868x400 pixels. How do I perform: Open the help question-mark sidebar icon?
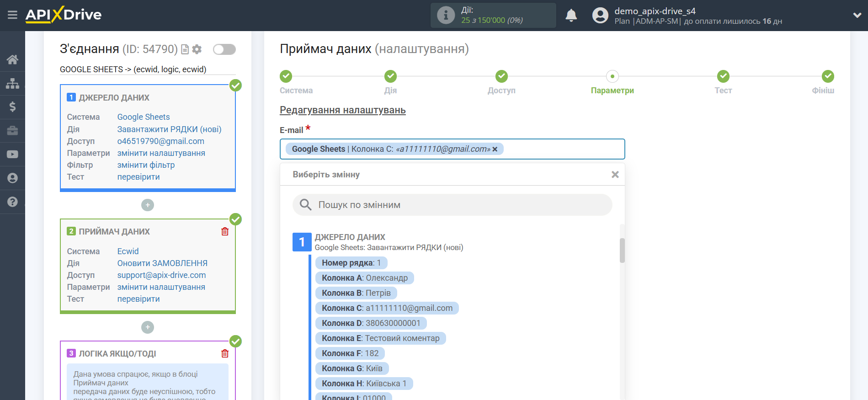click(12, 202)
